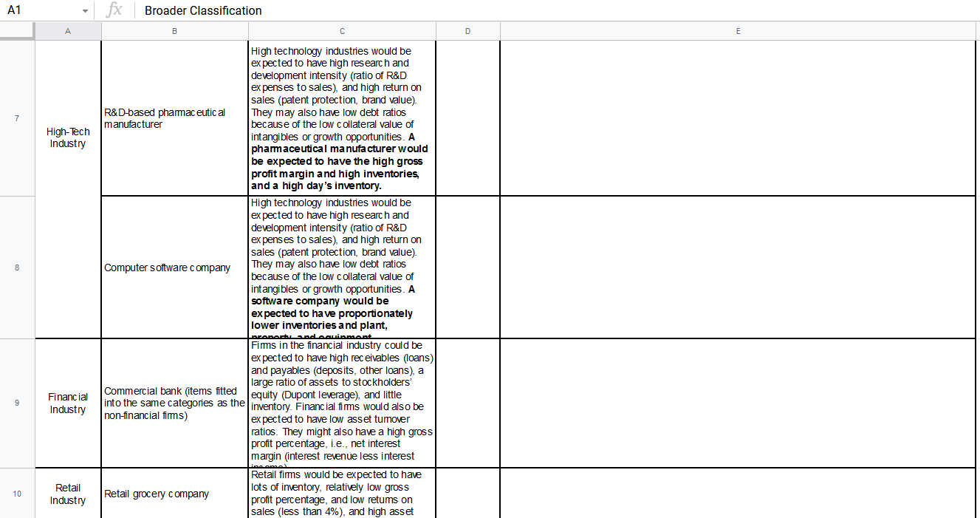Select column A header
The height and width of the screenshot is (518, 980).
tap(67, 31)
